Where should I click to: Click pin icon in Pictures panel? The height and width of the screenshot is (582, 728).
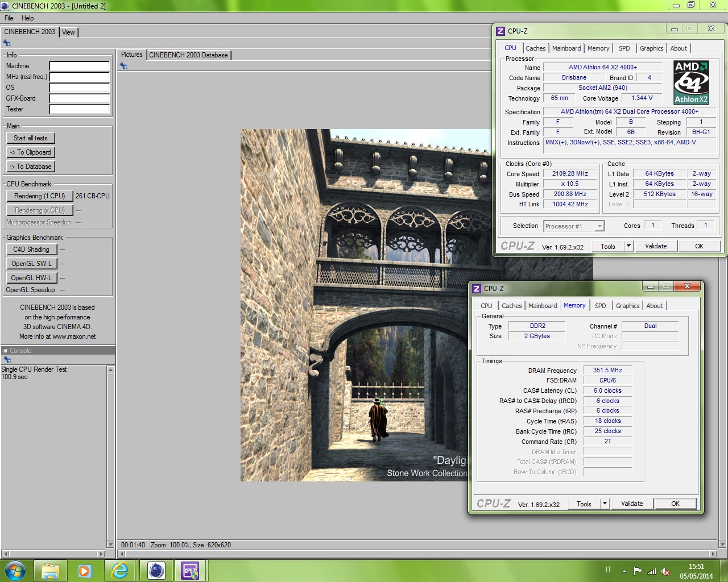pyautogui.click(x=123, y=66)
